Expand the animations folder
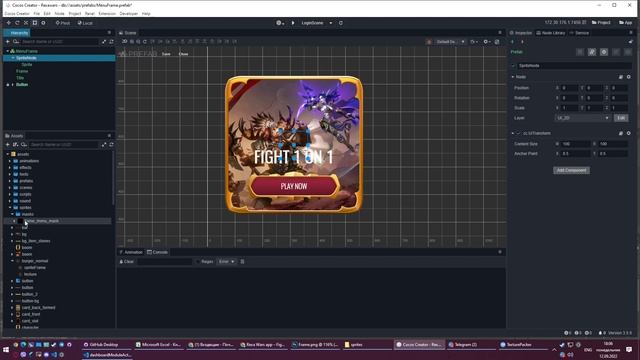 pyautogui.click(x=10, y=161)
